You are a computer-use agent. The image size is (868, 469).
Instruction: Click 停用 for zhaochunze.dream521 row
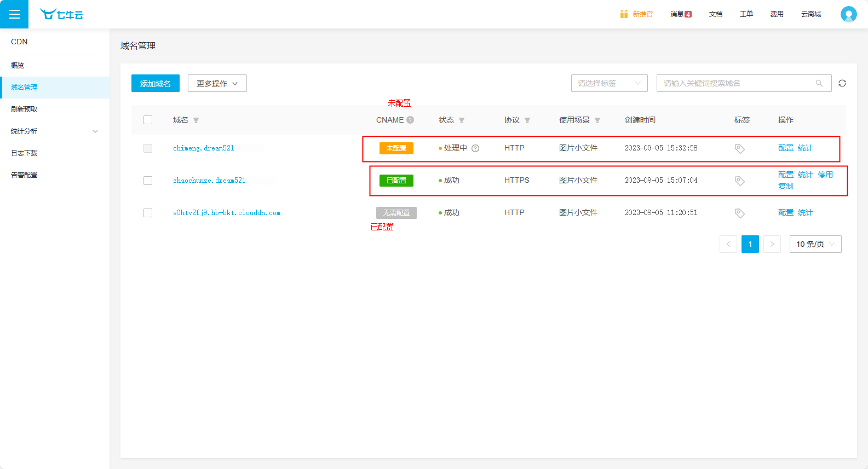tap(825, 175)
